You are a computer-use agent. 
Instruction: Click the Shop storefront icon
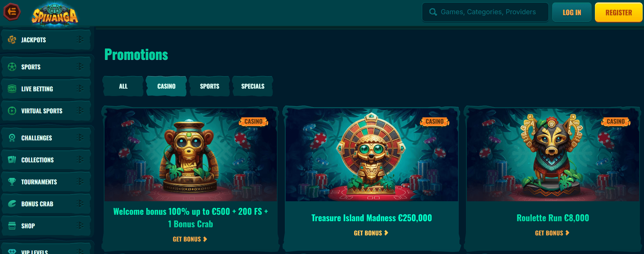12,226
